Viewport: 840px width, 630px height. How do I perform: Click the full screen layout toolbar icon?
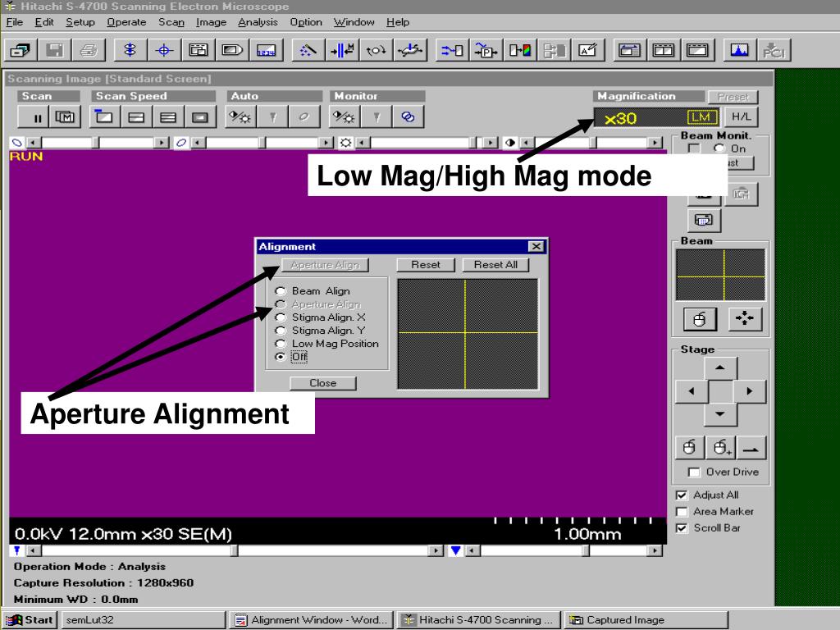pyautogui.click(x=697, y=50)
